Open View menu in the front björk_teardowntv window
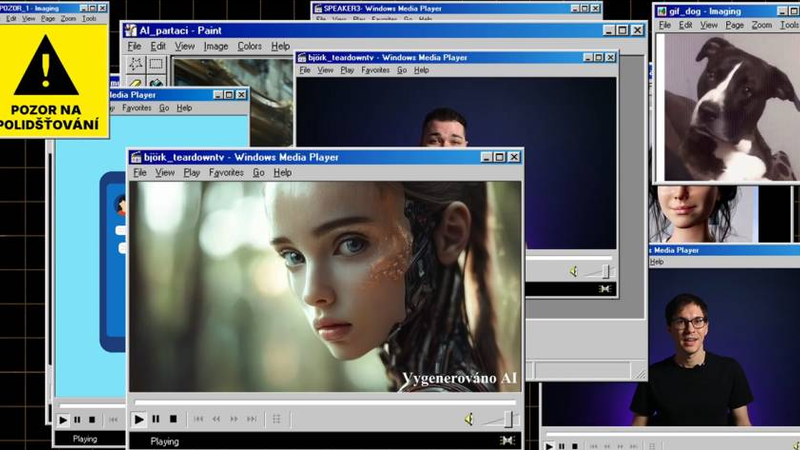This screenshot has width=800, height=450. [x=165, y=172]
